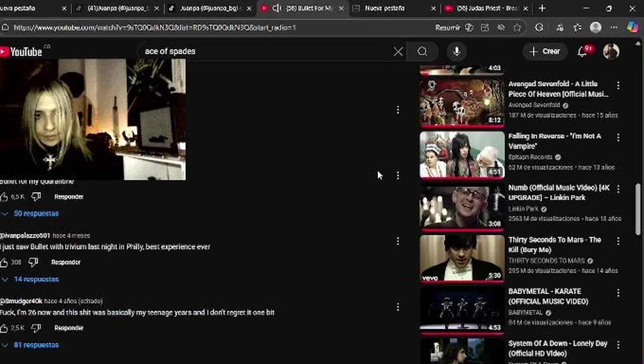Screen dimensions: 644x364
Task: Run search with the magnifier button
Action: pyautogui.click(x=422, y=52)
